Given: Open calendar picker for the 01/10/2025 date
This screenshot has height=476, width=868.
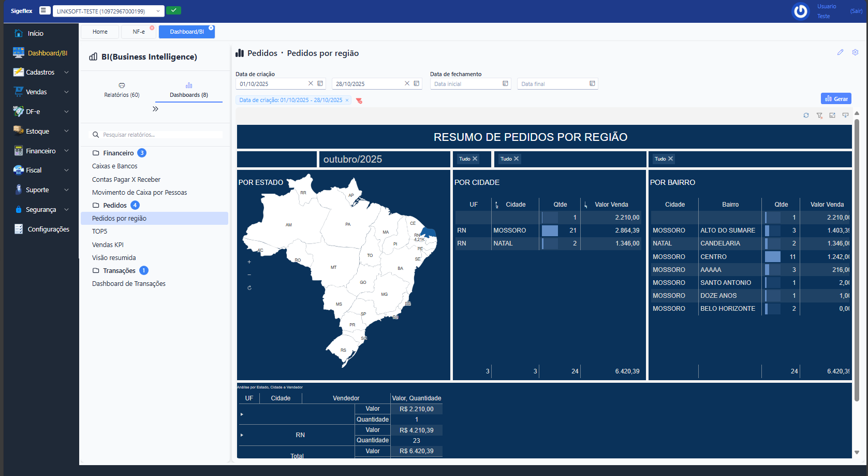Looking at the screenshot, I should (320, 83).
